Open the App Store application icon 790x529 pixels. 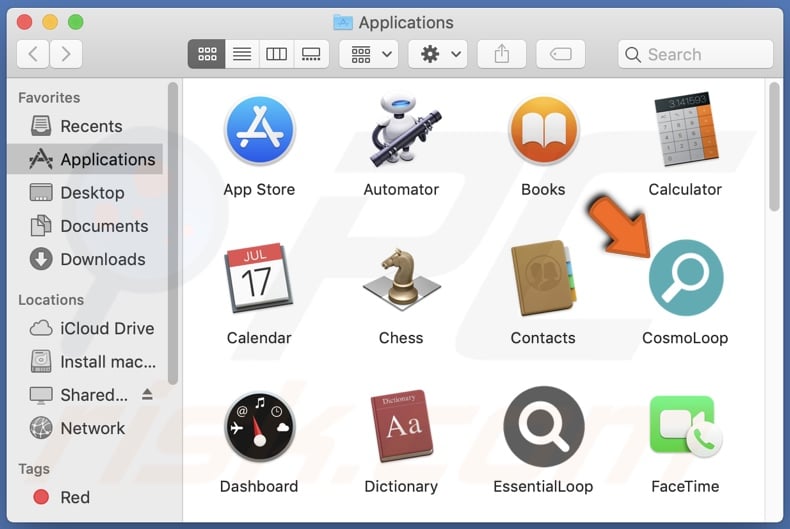pos(259,131)
